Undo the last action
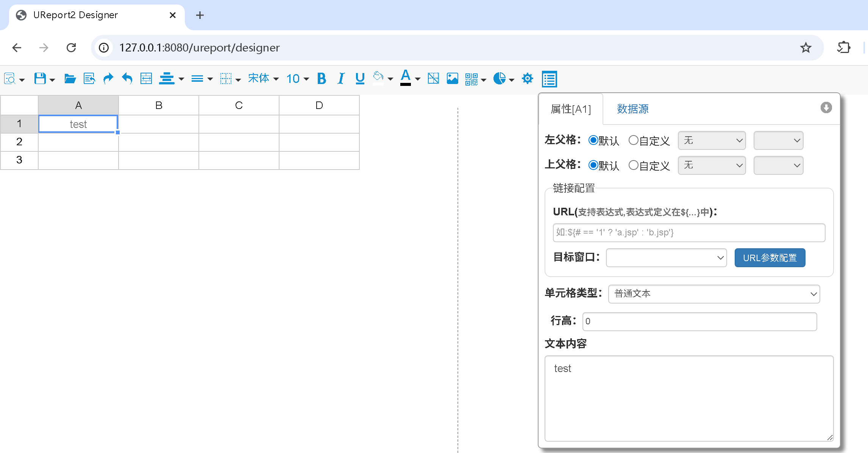This screenshot has height=453, width=868. click(x=127, y=78)
